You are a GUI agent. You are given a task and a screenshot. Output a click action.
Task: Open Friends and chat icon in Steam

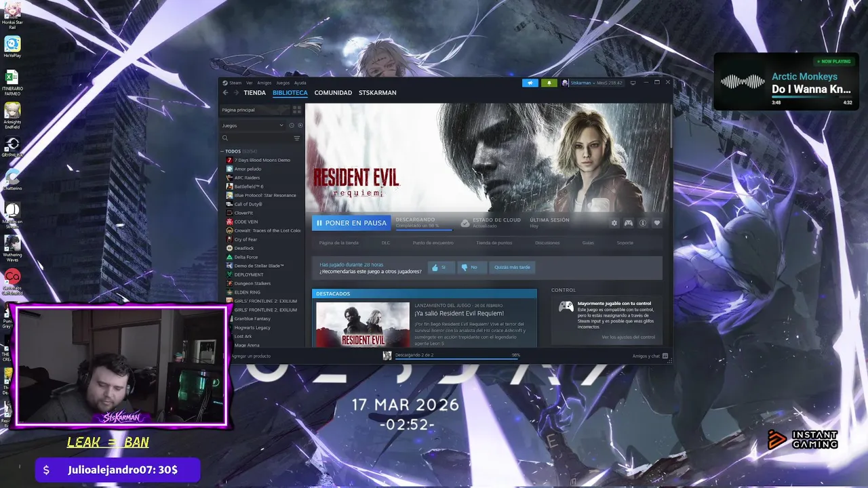(x=665, y=356)
